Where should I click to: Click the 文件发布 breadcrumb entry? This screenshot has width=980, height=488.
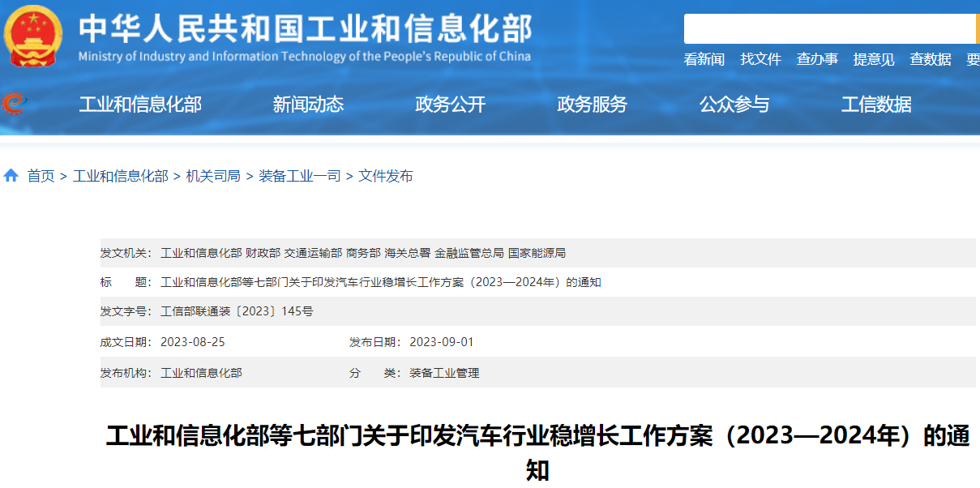383,175
